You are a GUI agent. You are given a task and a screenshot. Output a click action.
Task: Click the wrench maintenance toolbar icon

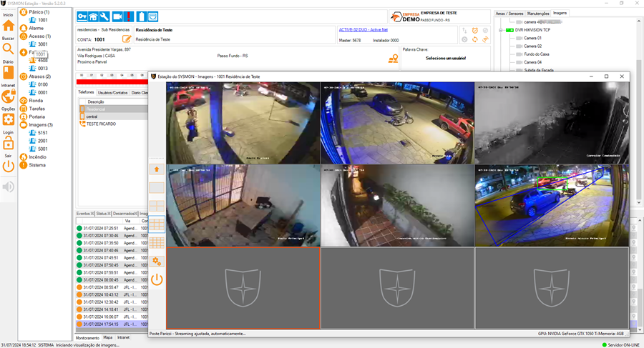click(x=104, y=16)
